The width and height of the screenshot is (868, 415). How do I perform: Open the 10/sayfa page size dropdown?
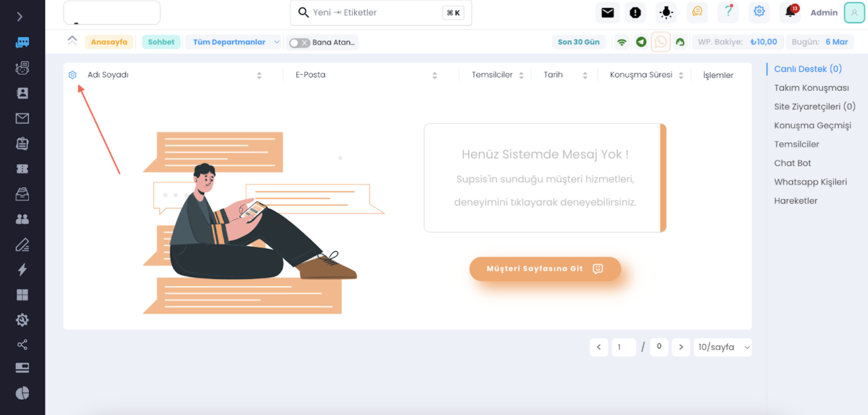[723, 347]
